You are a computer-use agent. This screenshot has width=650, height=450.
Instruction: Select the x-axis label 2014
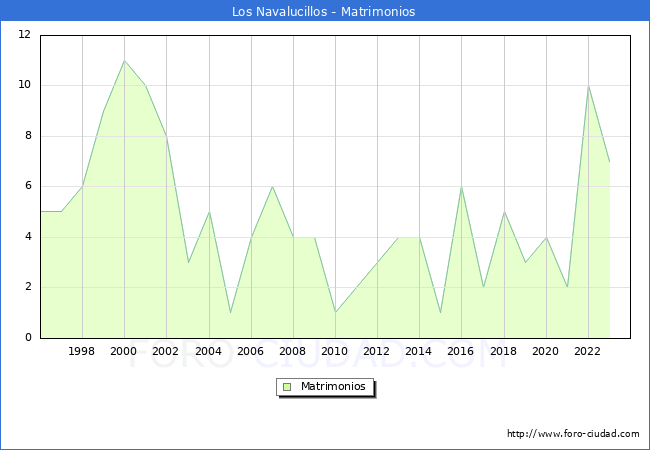click(419, 351)
